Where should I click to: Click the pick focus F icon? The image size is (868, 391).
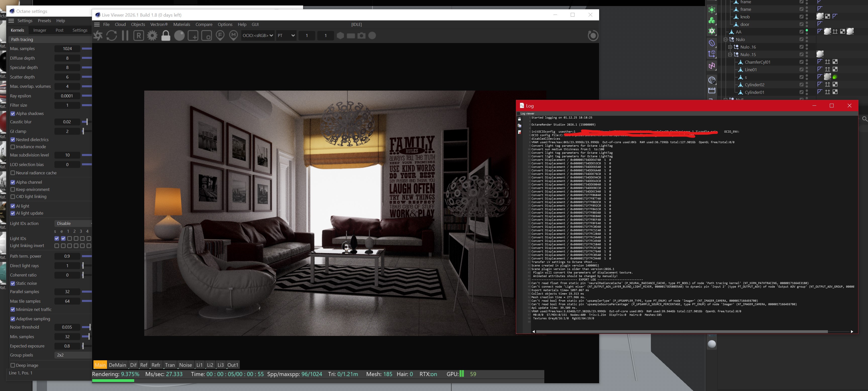220,35
